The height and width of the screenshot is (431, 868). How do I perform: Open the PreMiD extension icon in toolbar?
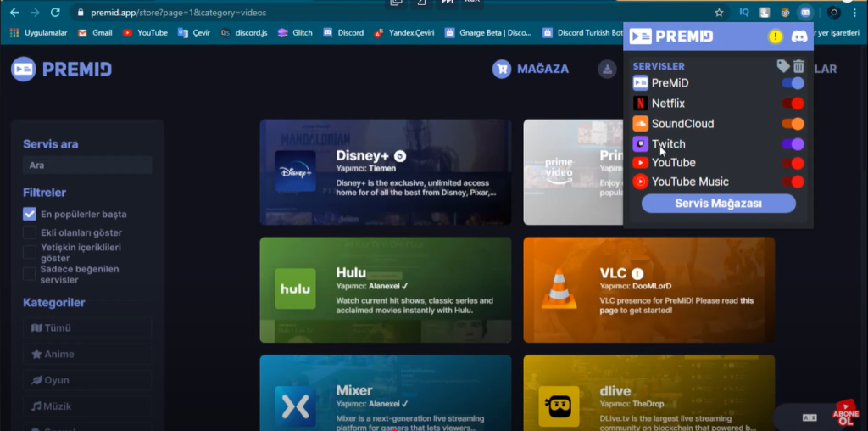click(x=805, y=12)
